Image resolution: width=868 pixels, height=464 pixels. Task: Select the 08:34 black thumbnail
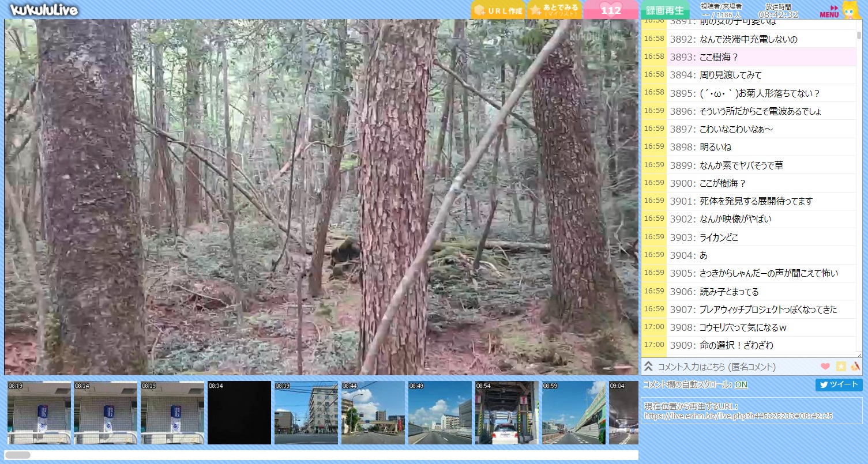coord(239,413)
